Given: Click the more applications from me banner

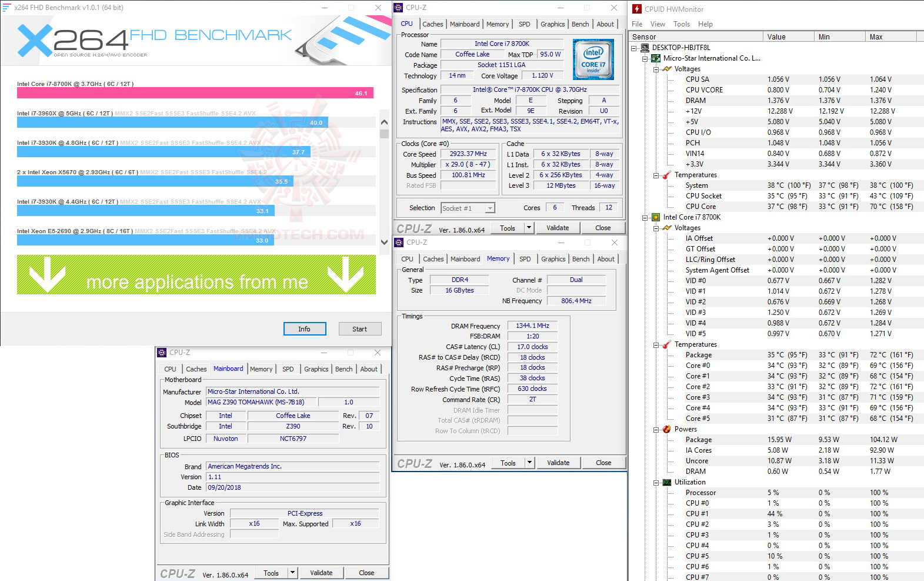Looking at the screenshot, I should click(196, 275).
